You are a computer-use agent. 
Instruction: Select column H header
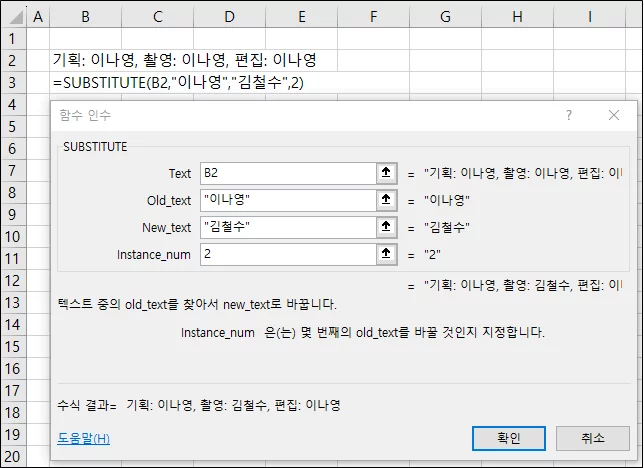click(x=518, y=17)
